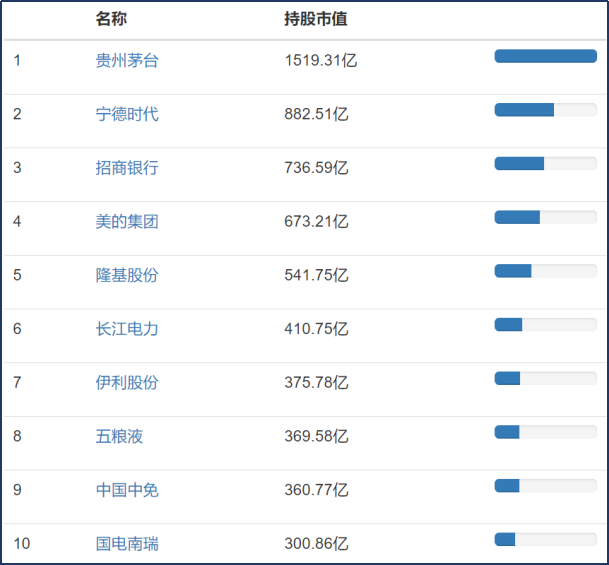The height and width of the screenshot is (565, 609).
Task: Click the progress bar for 美的集团
Action: pyautogui.click(x=546, y=217)
